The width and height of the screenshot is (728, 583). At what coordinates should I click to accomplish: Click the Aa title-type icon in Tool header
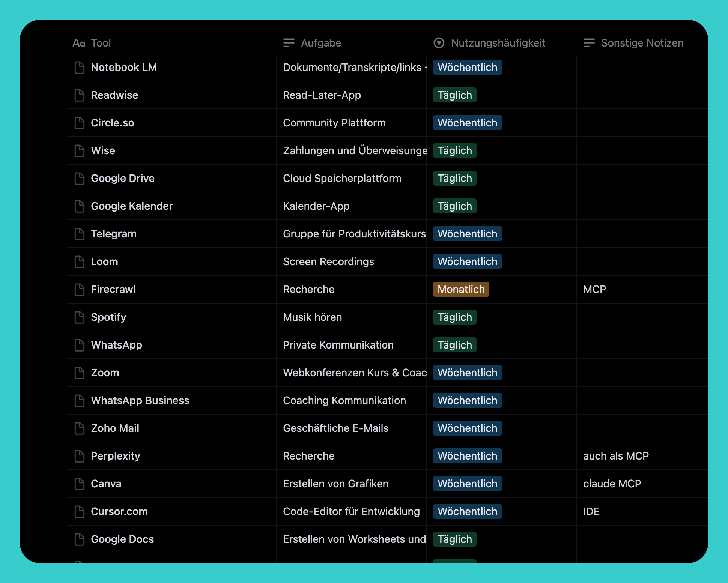click(79, 43)
